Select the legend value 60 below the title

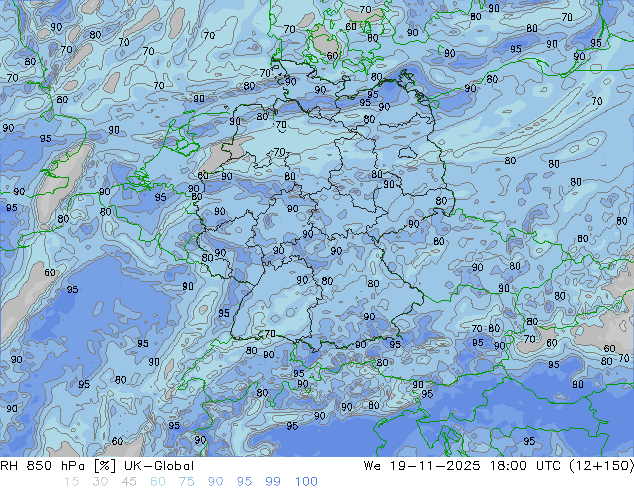pos(158,482)
